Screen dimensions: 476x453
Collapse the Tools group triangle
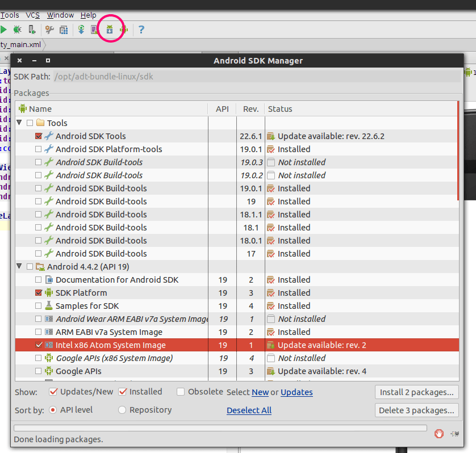pyautogui.click(x=19, y=123)
